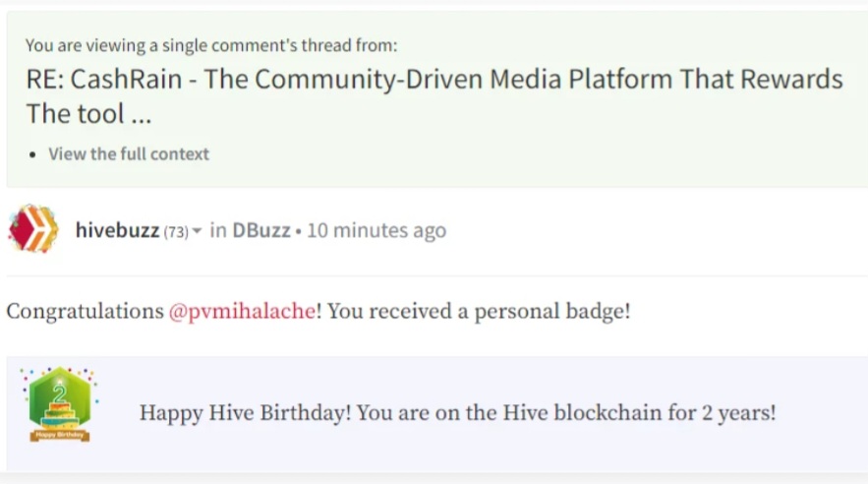Click the bullet before View the full context
This screenshot has height=484, width=868.
click(32, 154)
